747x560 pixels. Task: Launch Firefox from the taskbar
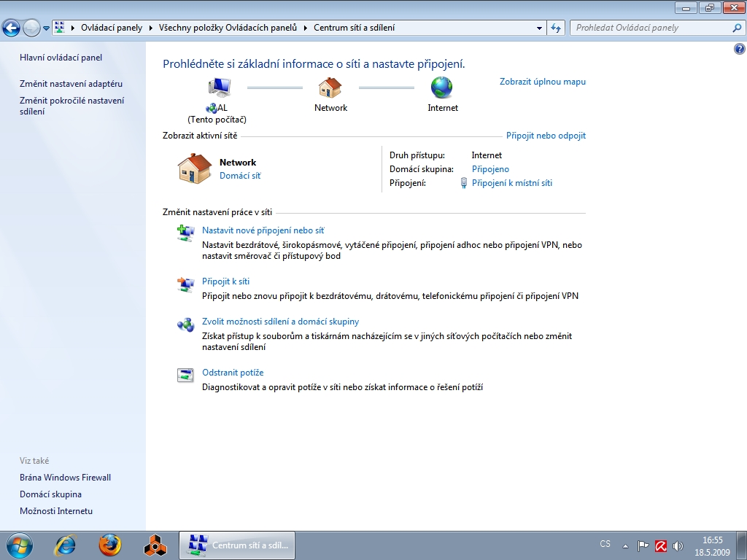click(110, 545)
